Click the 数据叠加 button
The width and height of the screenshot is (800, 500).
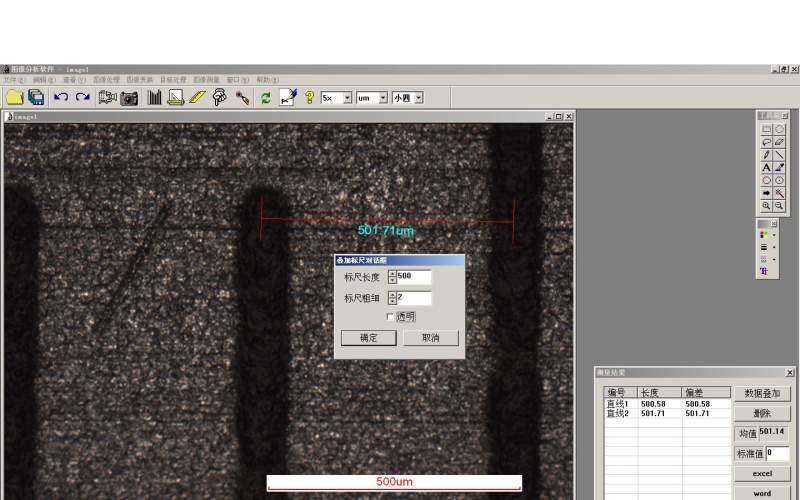(x=762, y=393)
